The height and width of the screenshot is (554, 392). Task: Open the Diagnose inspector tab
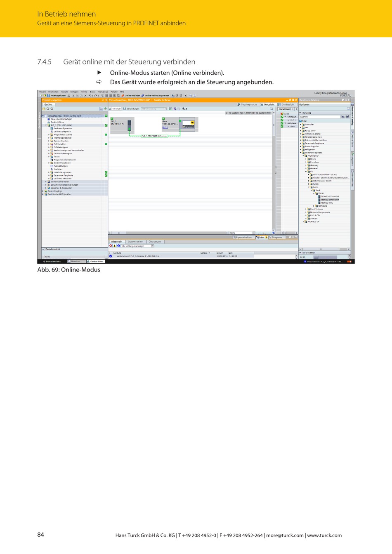[276, 237]
